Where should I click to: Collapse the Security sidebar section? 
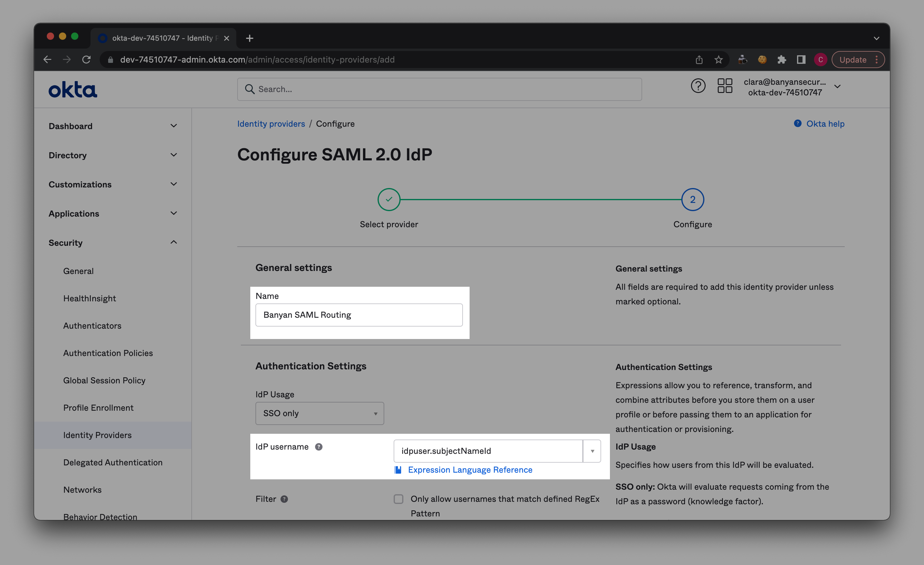[174, 243]
